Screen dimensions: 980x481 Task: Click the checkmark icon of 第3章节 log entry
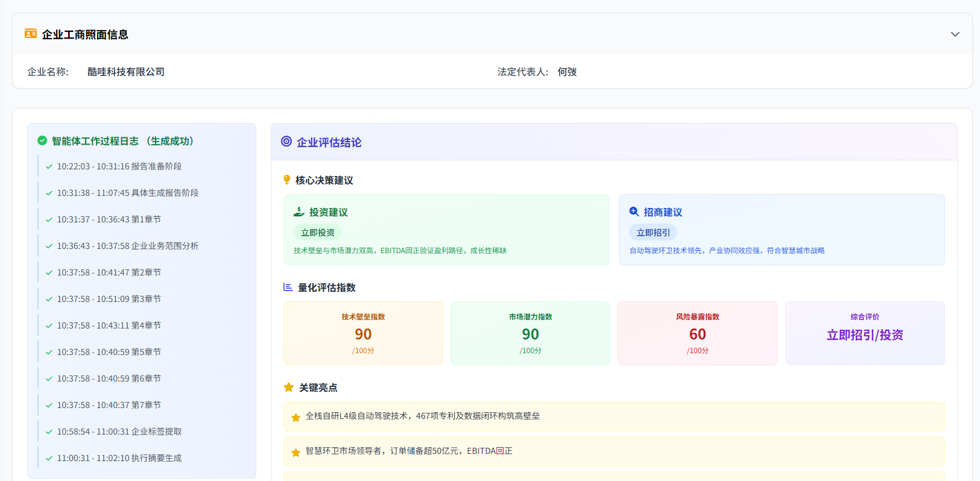[49, 300]
